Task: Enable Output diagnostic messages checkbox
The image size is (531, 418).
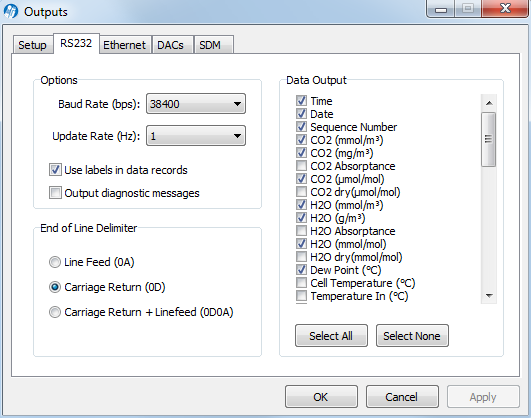Action: (x=55, y=193)
